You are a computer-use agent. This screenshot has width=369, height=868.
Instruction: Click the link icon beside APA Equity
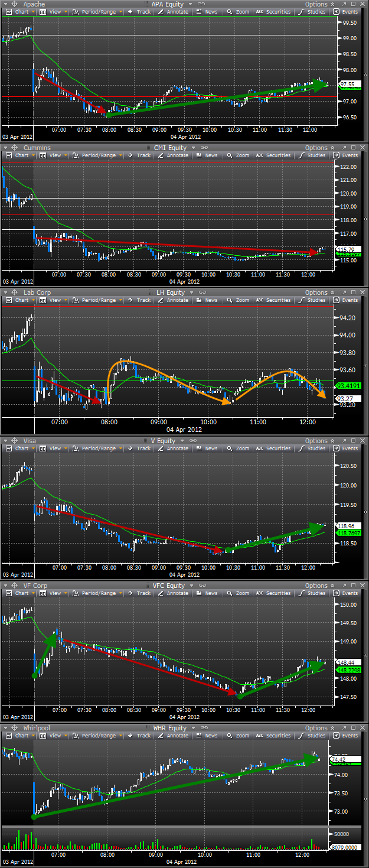coord(201,4)
